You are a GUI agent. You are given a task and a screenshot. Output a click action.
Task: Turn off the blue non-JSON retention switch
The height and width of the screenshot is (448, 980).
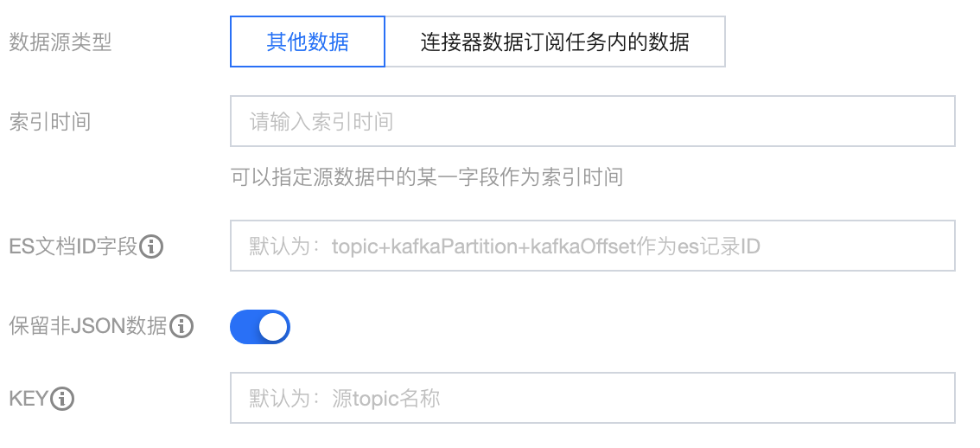259,327
